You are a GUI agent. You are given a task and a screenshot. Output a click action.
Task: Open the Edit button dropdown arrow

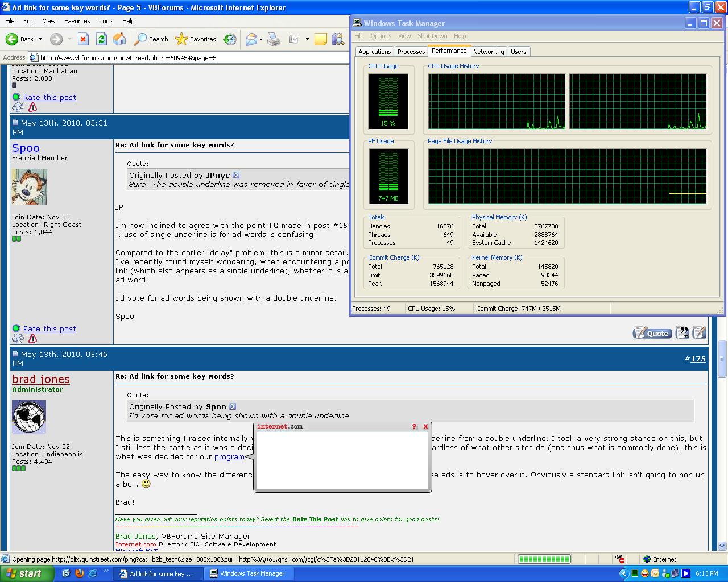tap(307, 39)
